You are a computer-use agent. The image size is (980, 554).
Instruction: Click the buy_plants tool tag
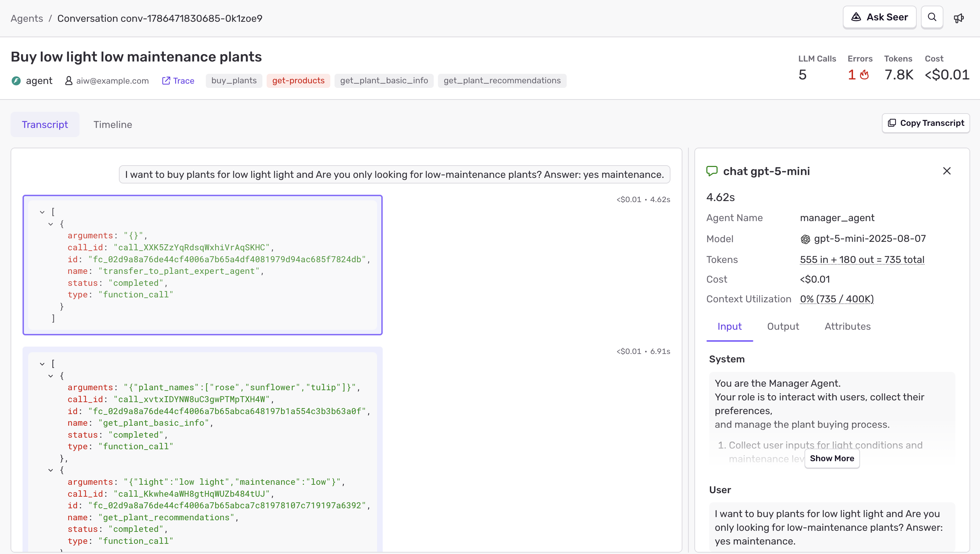click(x=234, y=80)
